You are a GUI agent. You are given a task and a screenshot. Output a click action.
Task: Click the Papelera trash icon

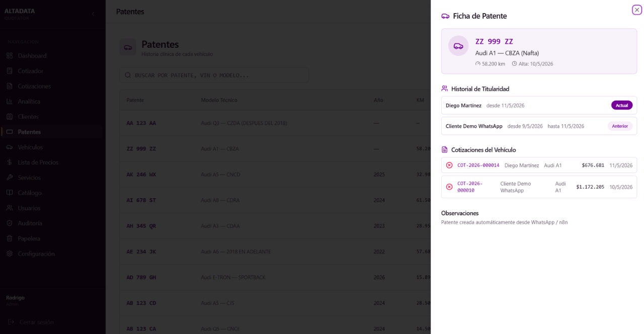click(x=10, y=238)
